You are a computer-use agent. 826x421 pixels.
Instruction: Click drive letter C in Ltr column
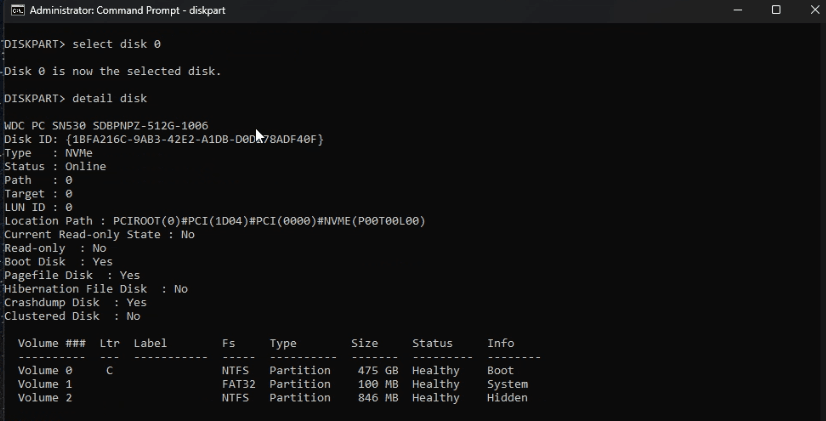tap(109, 370)
